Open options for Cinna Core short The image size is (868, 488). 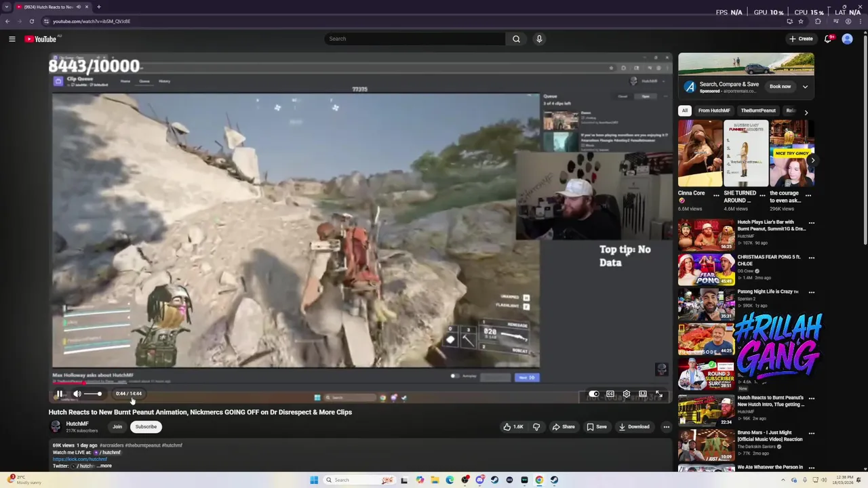click(716, 195)
